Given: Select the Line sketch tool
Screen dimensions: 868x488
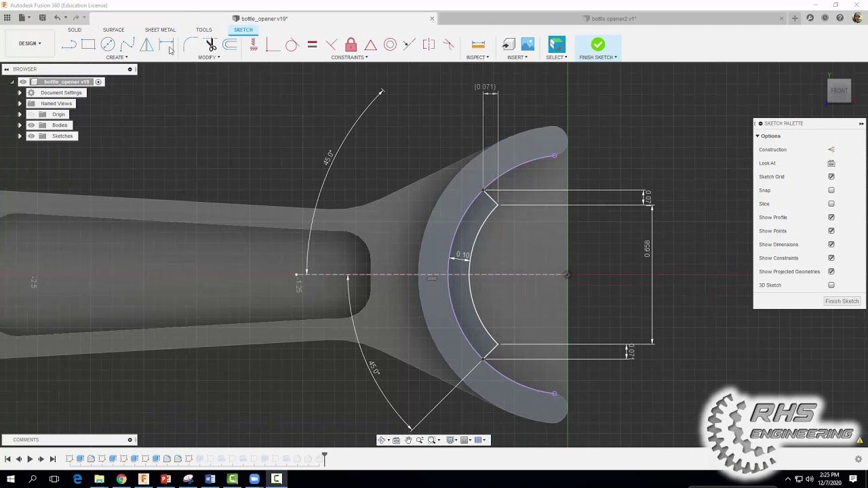Looking at the screenshot, I should coord(68,45).
